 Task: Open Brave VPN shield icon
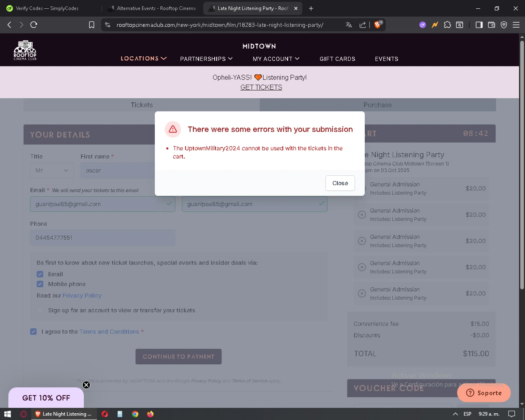[x=504, y=25]
